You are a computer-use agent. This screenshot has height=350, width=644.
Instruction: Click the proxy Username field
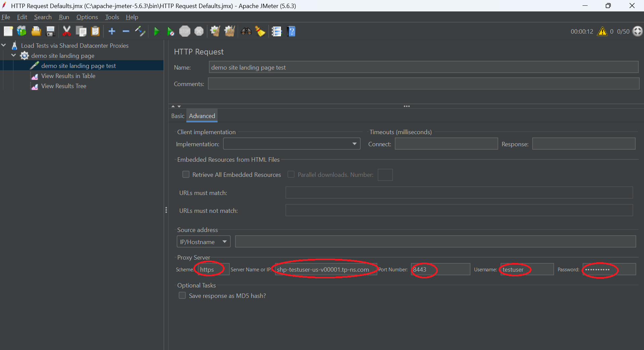pos(527,269)
